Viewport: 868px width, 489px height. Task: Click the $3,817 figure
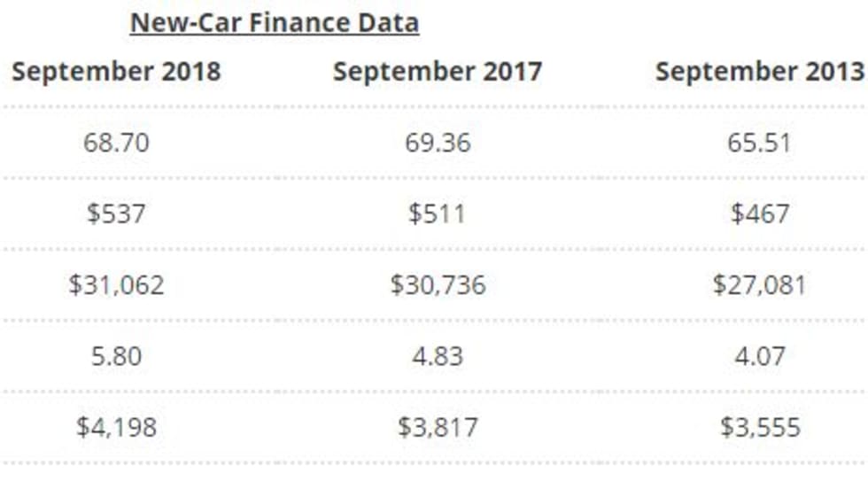[x=438, y=427]
